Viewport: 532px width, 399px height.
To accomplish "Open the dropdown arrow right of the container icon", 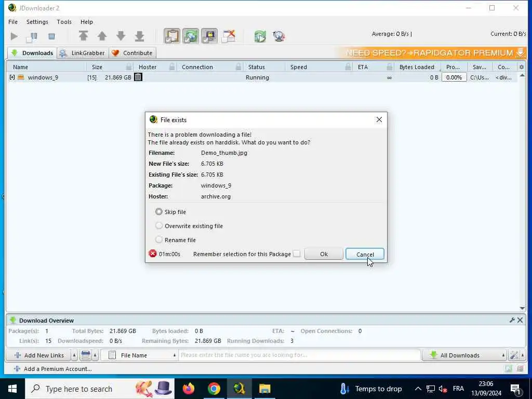I will (x=95, y=355).
